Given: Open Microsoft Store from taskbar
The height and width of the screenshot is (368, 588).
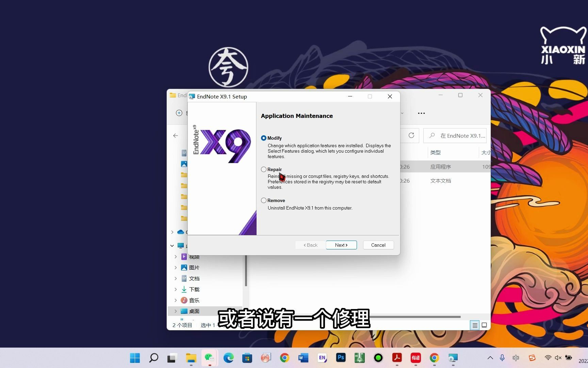Looking at the screenshot, I should (x=247, y=358).
